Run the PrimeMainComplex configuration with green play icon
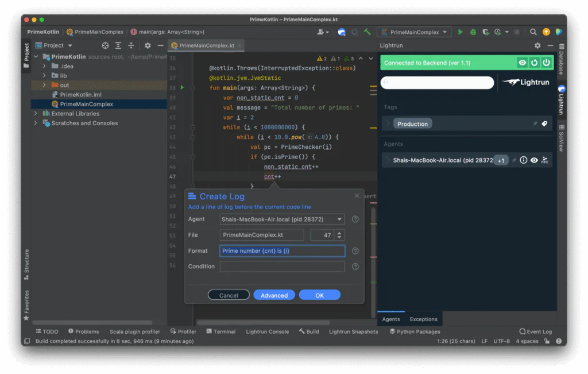This screenshot has width=588, height=374. (x=461, y=32)
